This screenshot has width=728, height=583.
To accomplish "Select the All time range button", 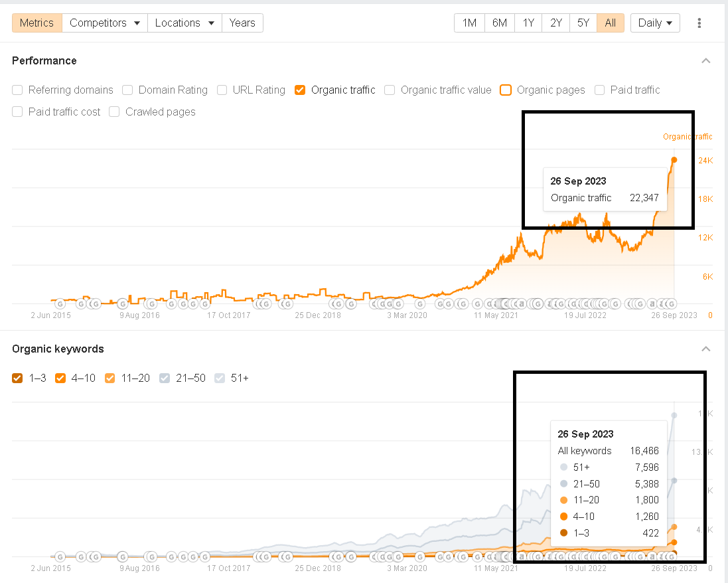I will (x=610, y=23).
